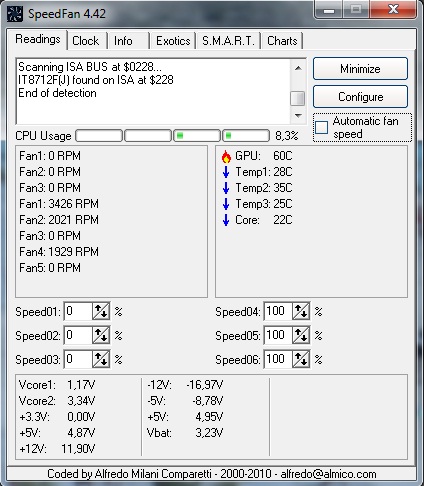The height and width of the screenshot is (486, 424).
Task: Click the Minimize button
Action: 360,69
